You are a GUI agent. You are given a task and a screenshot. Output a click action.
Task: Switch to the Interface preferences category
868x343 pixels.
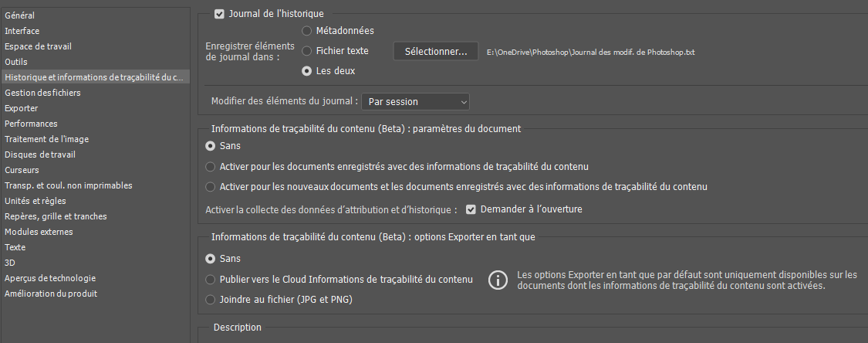(22, 31)
